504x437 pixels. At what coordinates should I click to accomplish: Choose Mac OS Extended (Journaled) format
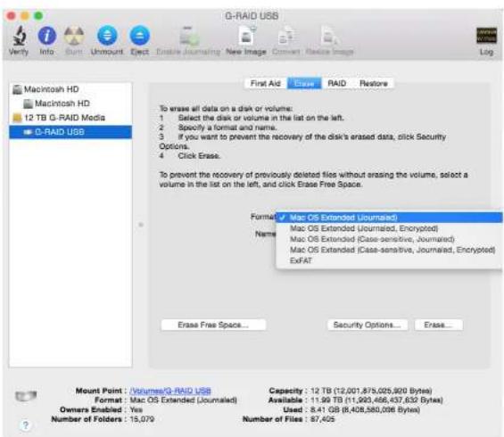click(x=389, y=218)
